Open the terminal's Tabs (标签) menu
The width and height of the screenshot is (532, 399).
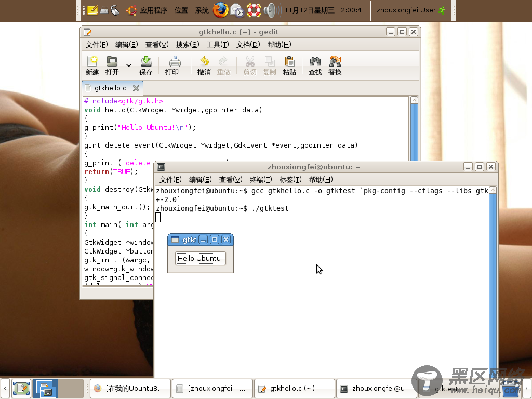290,180
